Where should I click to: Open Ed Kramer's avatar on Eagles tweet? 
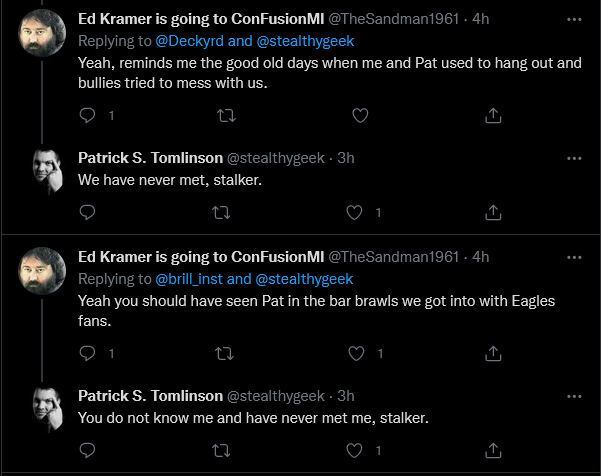click(42, 271)
